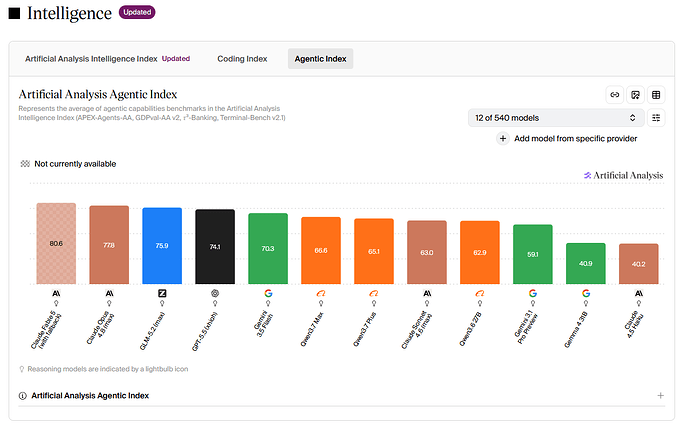Open the 12 of 540 models selector
690x423 pixels.
tap(556, 118)
